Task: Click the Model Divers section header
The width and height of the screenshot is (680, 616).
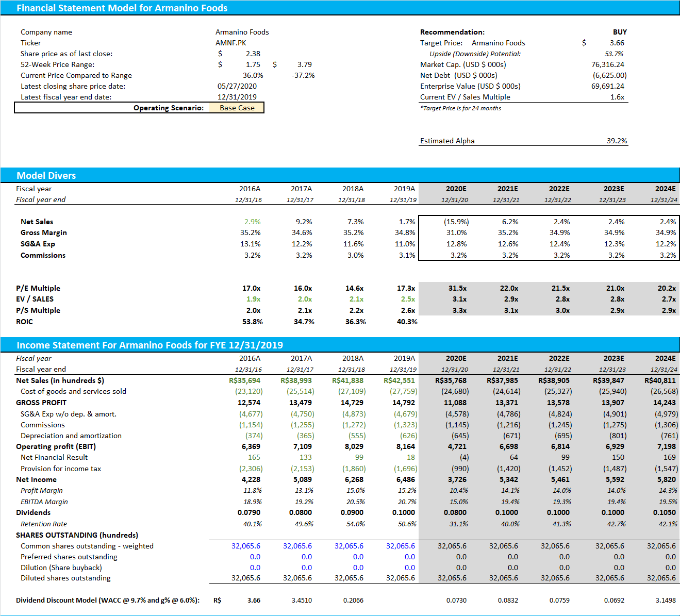Action: coord(46,175)
